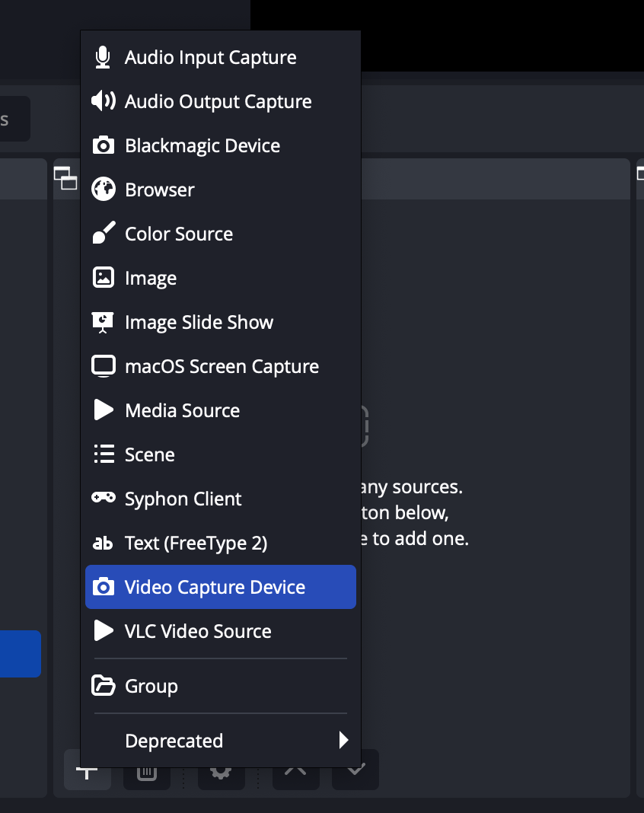Viewport: 644px width, 813px height.
Task: Click the checkmark icon in the Sources toolbar
Action: pos(355,770)
